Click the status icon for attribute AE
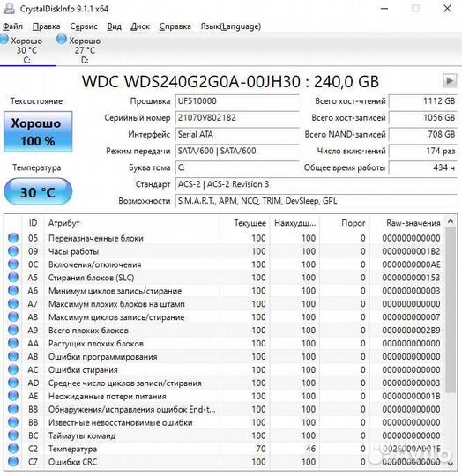The height and width of the screenshot is (476, 462). (x=13, y=396)
